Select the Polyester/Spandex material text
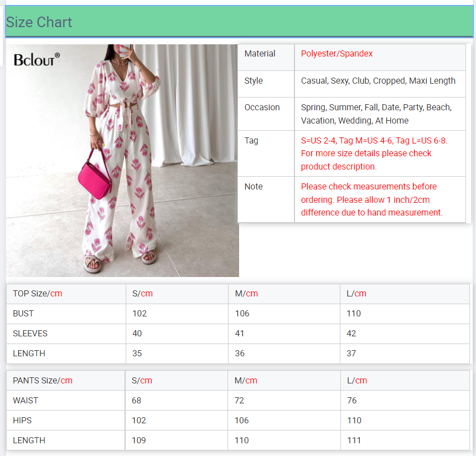 [337, 54]
